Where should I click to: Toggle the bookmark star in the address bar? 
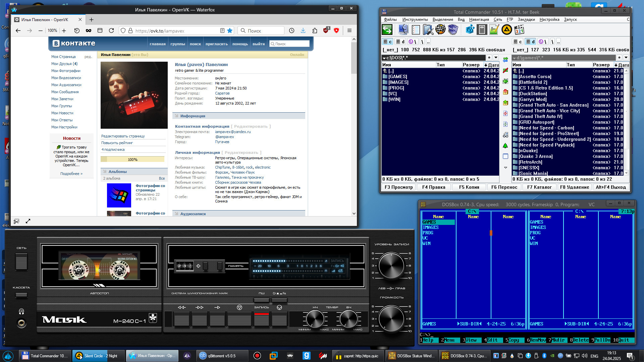point(230,31)
